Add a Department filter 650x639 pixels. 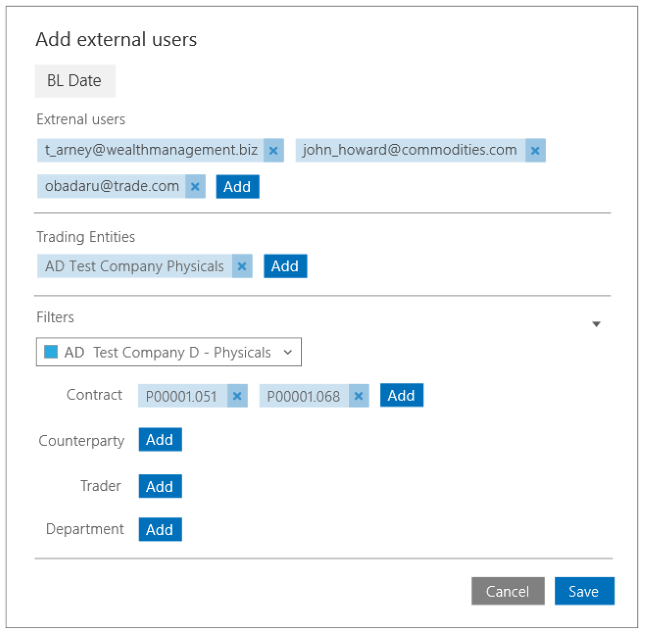pos(160,530)
